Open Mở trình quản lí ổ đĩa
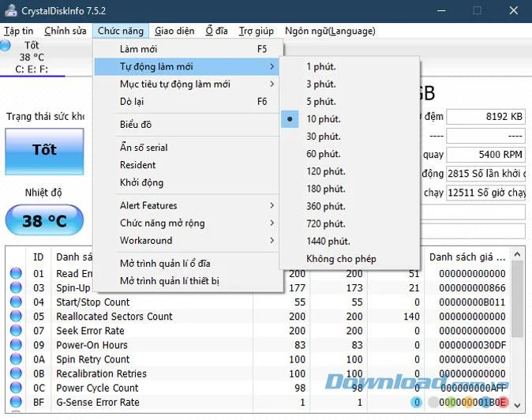The image size is (532, 420). (186, 264)
